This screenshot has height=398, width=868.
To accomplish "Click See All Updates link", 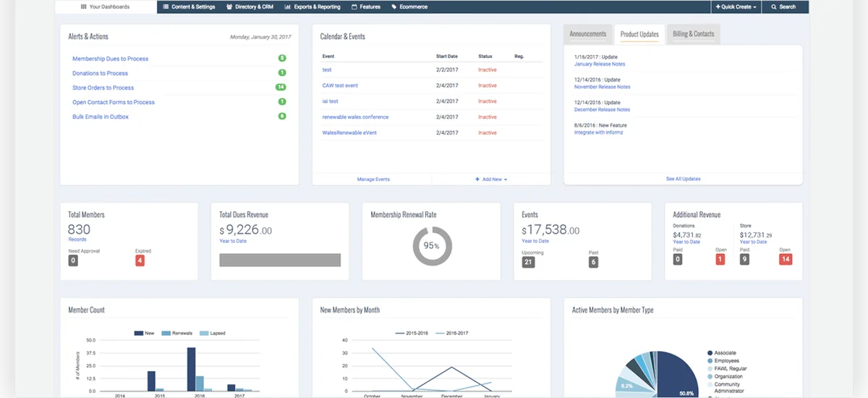I will 683,179.
